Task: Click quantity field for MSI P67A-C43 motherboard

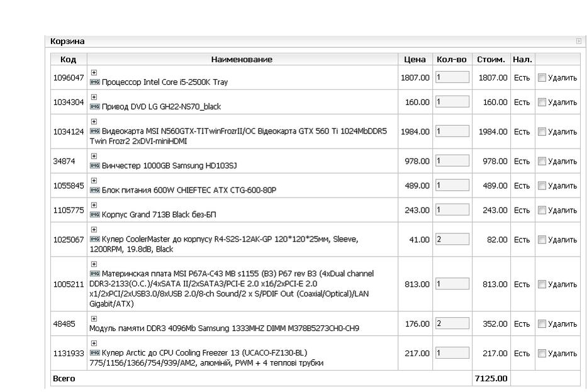Action: click(452, 283)
